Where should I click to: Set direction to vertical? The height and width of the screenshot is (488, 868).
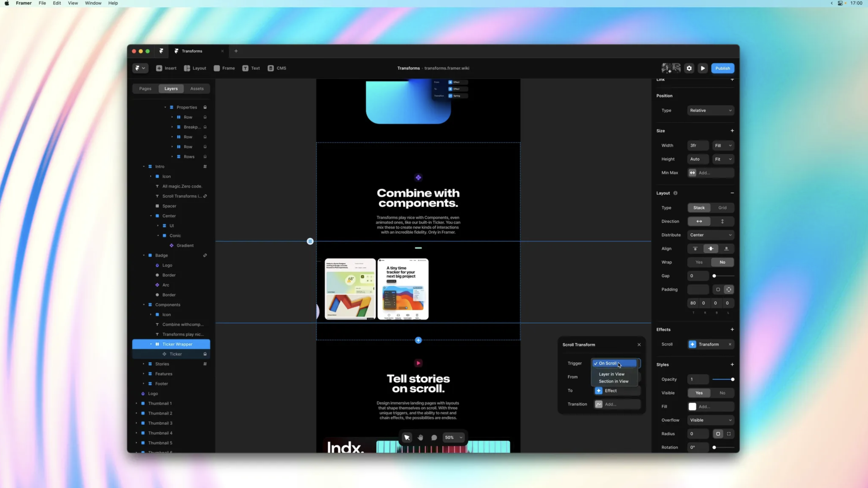click(x=722, y=221)
